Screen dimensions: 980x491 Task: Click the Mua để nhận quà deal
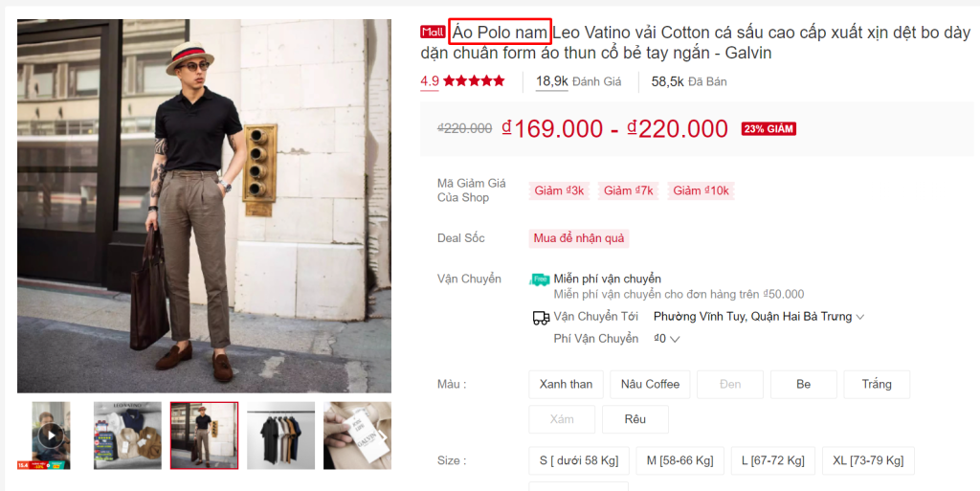[x=579, y=238]
